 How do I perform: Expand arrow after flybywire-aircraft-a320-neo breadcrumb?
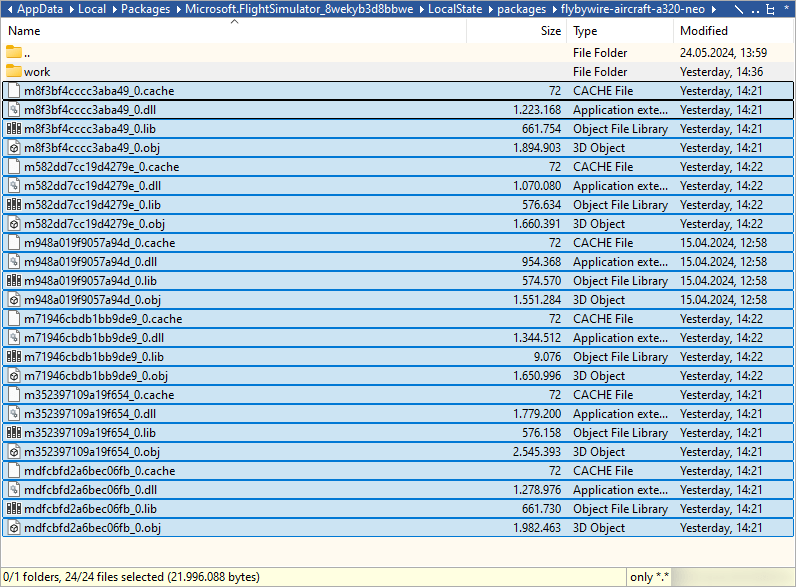tap(715, 9)
